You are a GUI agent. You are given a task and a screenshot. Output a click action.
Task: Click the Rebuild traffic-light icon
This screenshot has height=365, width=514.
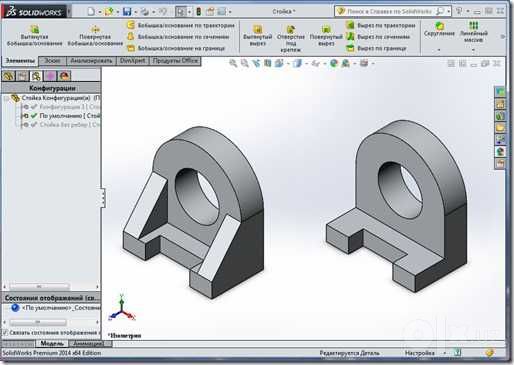pos(199,11)
